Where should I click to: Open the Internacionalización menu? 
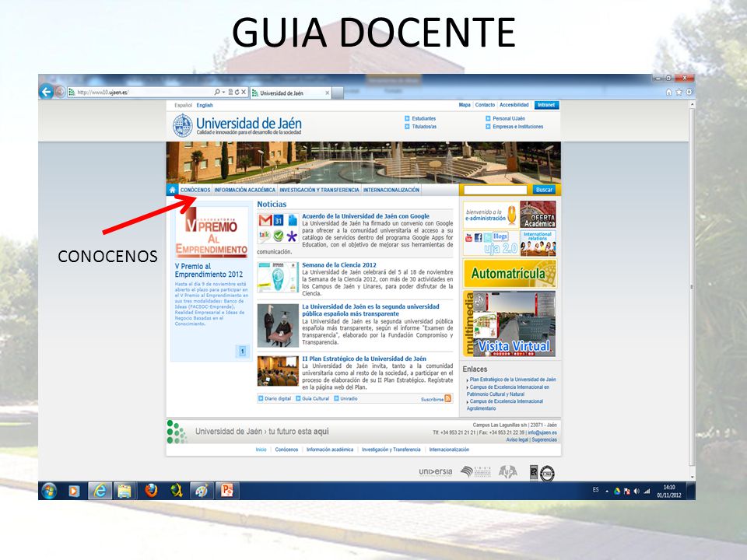coord(391,190)
